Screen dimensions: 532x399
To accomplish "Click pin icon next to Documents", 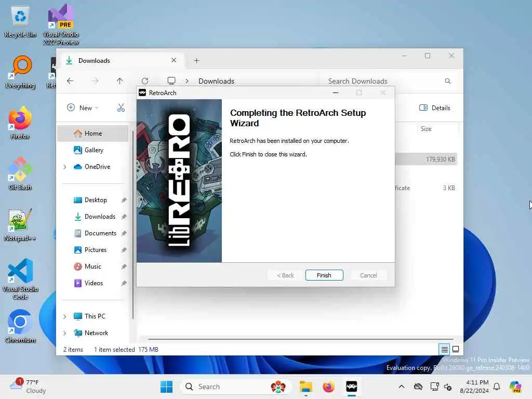I will 124,233.
